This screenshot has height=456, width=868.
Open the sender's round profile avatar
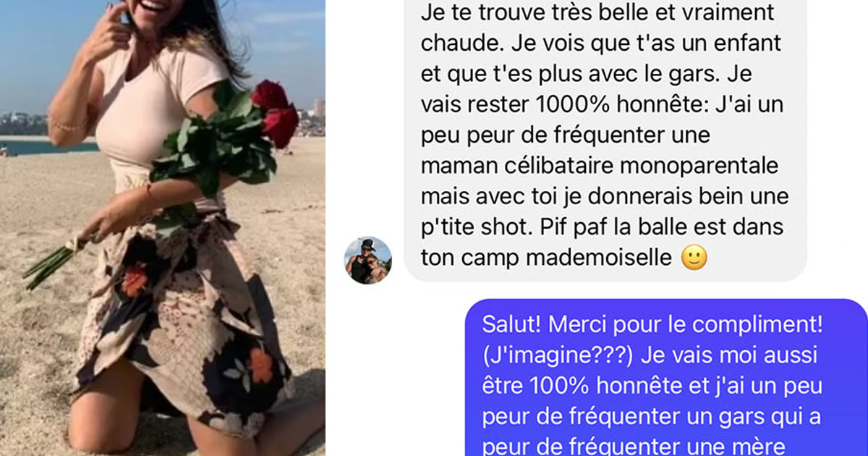click(367, 260)
